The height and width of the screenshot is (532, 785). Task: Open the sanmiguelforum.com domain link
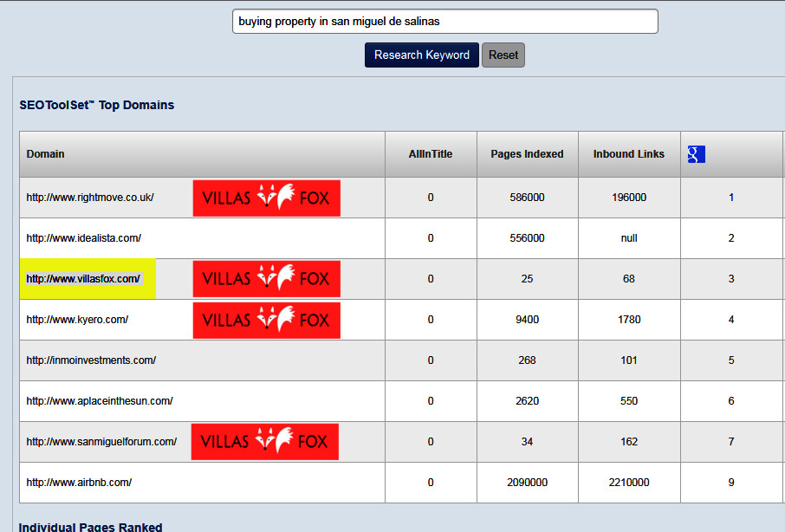[x=101, y=442]
